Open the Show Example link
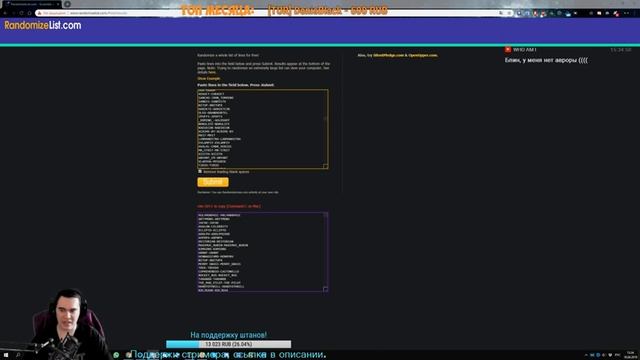640x360 pixels. pyautogui.click(x=209, y=78)
